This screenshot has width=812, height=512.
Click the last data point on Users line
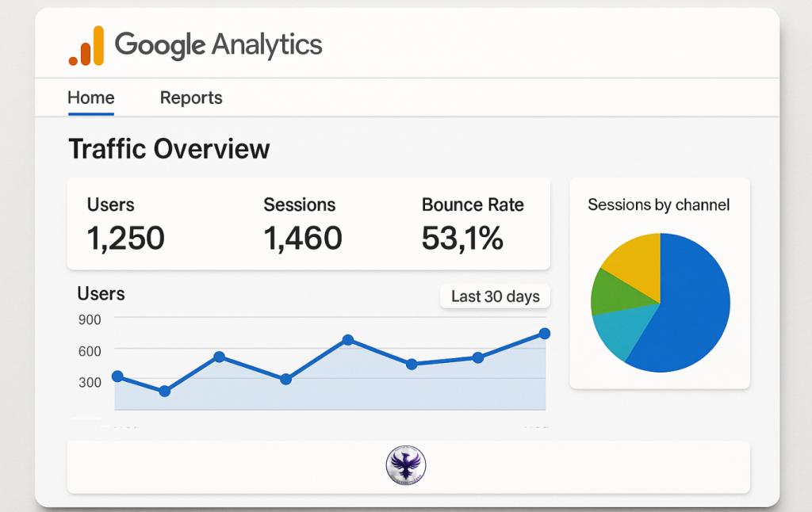545,334
